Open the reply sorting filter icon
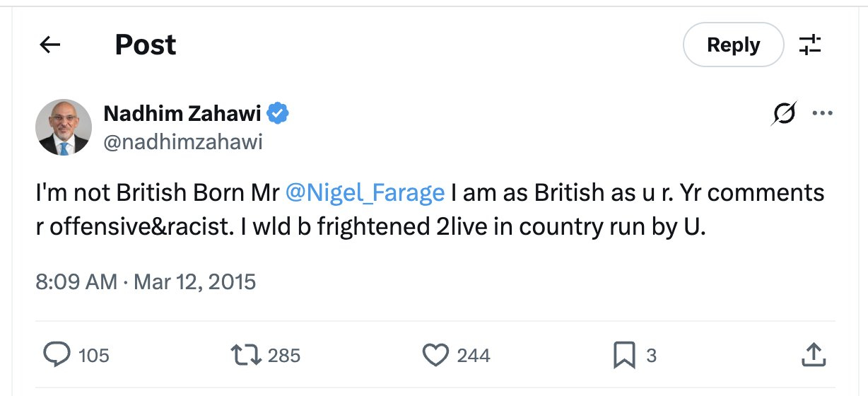868x396 pixels. pyautogui.click(x=809, y=45)
